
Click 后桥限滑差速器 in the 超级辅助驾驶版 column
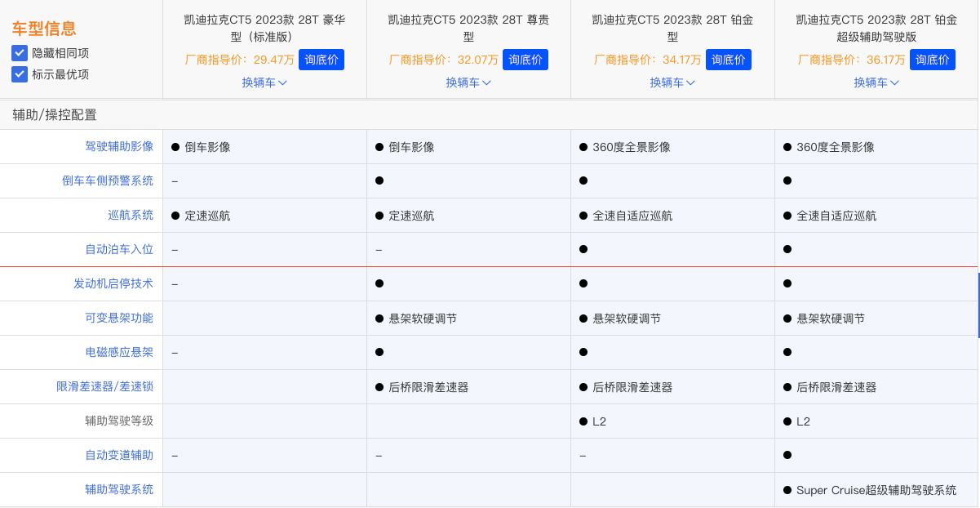tap(836, 387)
